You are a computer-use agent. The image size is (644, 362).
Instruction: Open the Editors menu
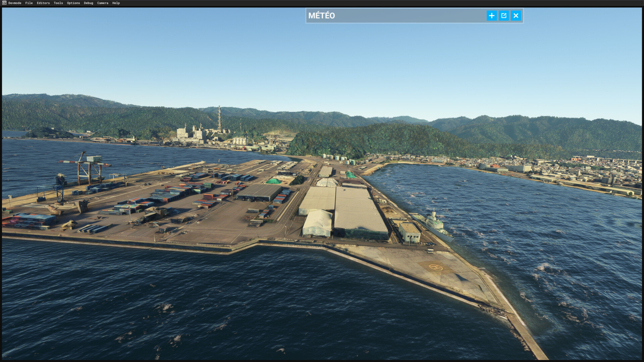pyautogui.click(x=43, y=3)
